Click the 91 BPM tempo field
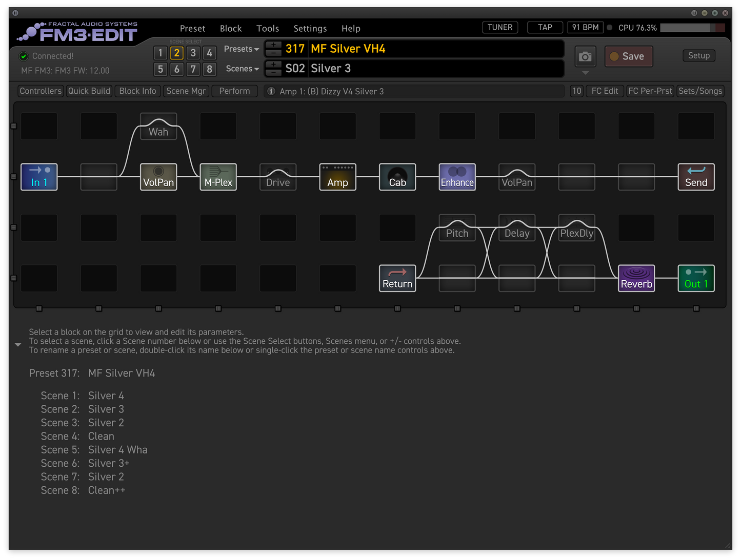The height and width of the screenshot is (560, 741). coord(585,28)
